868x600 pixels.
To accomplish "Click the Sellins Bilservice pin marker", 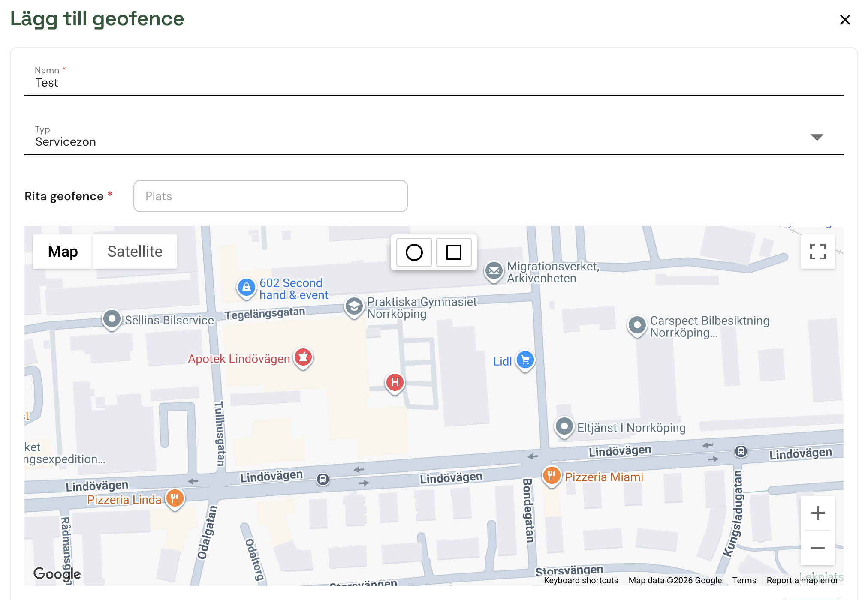I will [x=112, y=319].
